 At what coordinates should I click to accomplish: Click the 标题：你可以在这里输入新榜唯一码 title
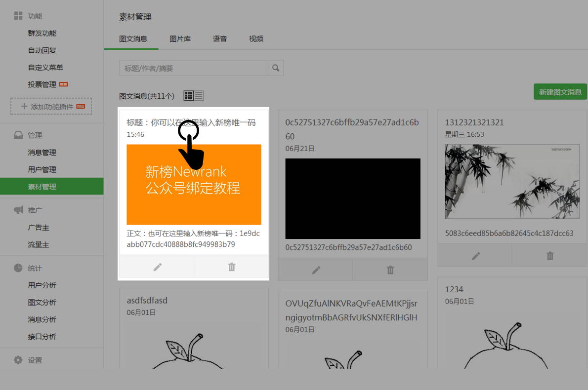pos(191,122)
